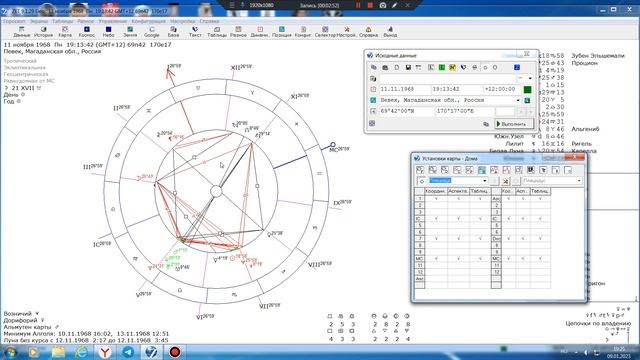Click the blue square icon in Исходные данные
Screen dimensions: 640x360
pos(517,67)
